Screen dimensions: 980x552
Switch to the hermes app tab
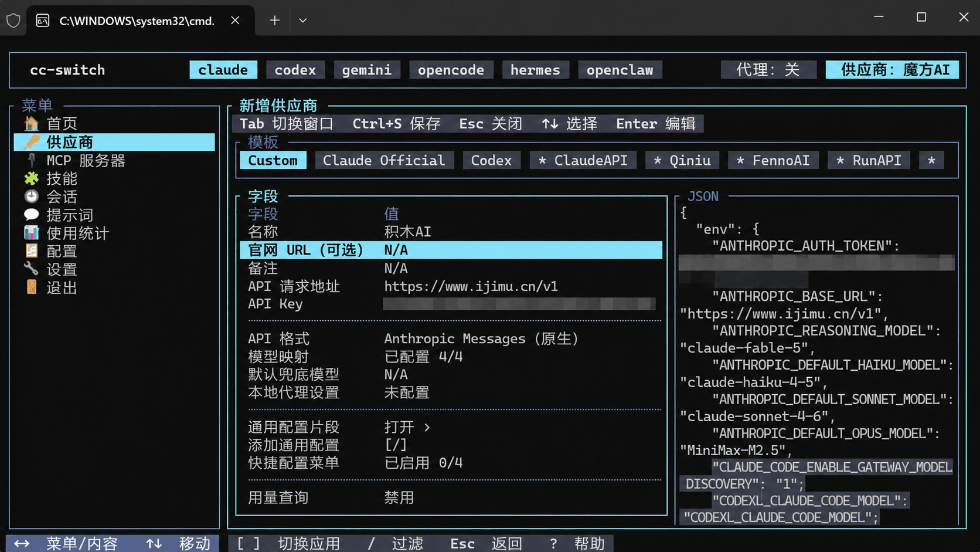535,70
